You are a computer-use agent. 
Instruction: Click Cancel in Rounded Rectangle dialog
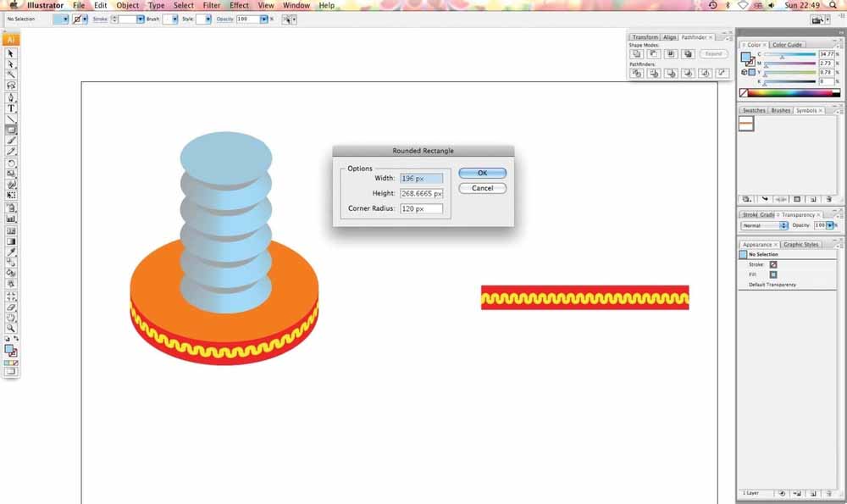pos(483,188)
